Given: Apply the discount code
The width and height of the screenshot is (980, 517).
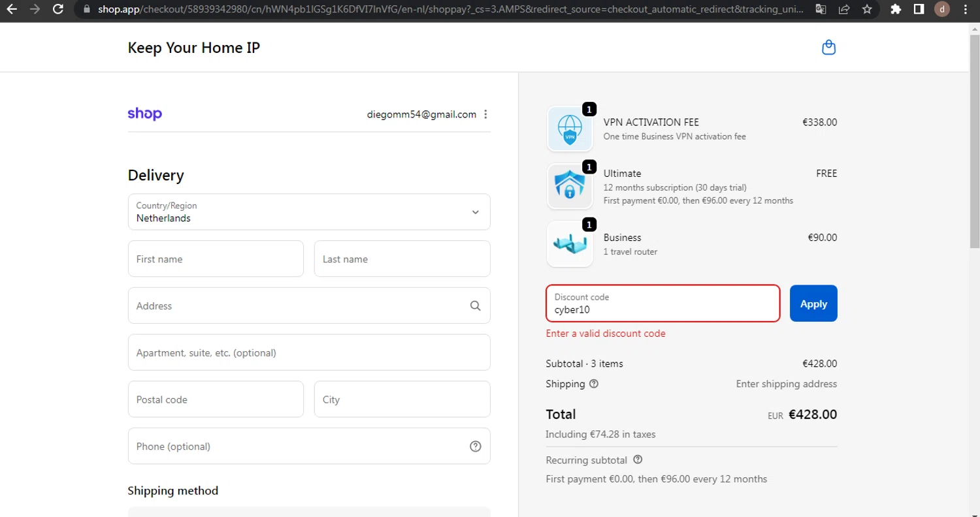Looking at the screenshot, I should [813, 304].
